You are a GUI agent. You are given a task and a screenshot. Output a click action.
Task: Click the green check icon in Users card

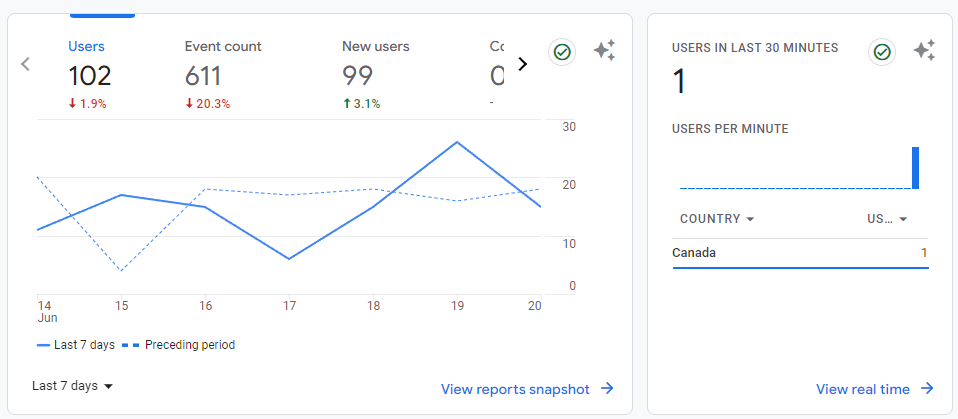point(562,52)
